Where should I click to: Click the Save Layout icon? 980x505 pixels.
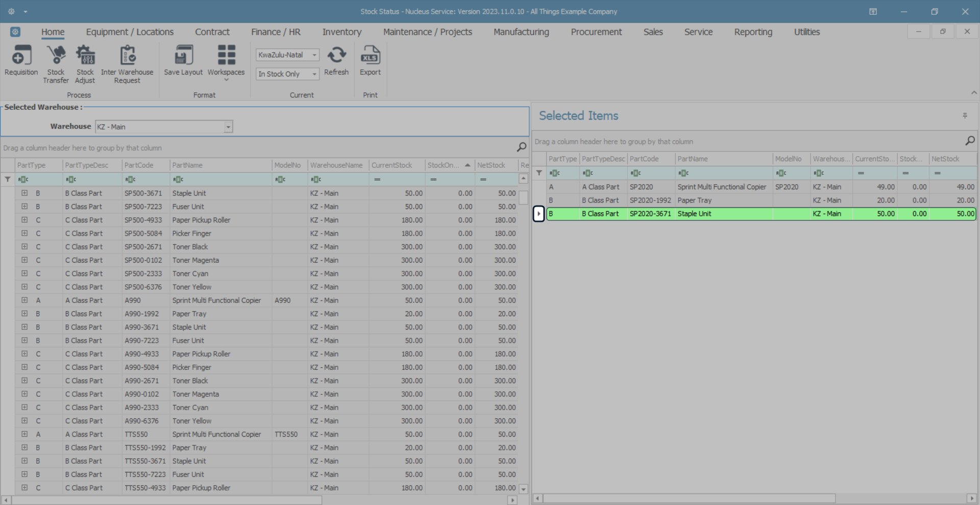[x=183, y=56]
